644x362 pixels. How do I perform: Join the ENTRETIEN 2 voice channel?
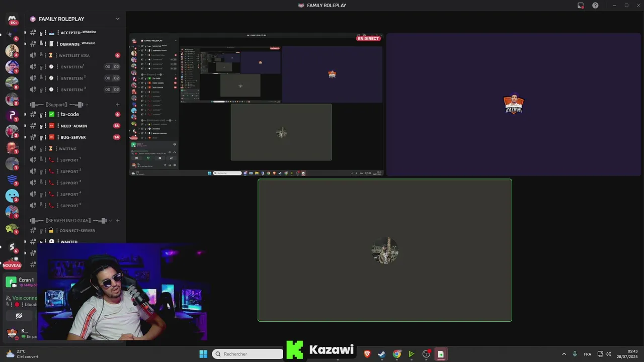(74, 78)
